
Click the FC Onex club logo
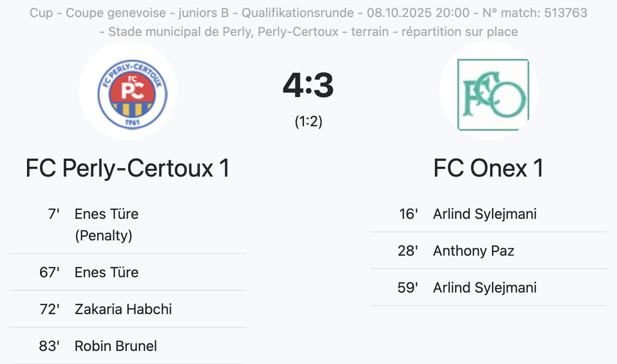coord(489,90)
